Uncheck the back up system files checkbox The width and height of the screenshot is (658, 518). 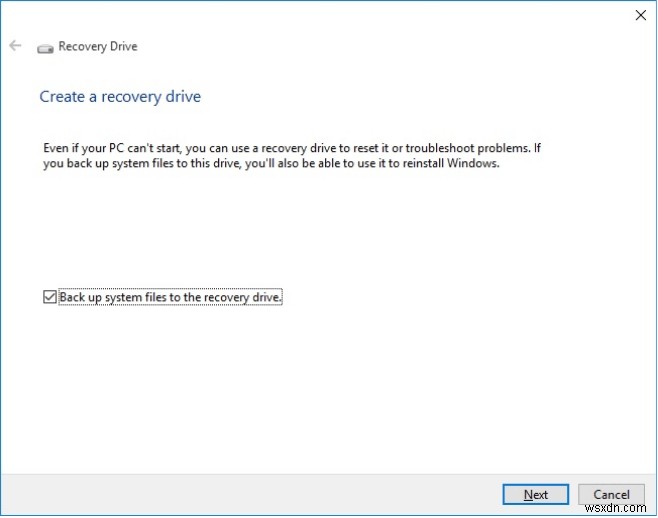[49, 297]
